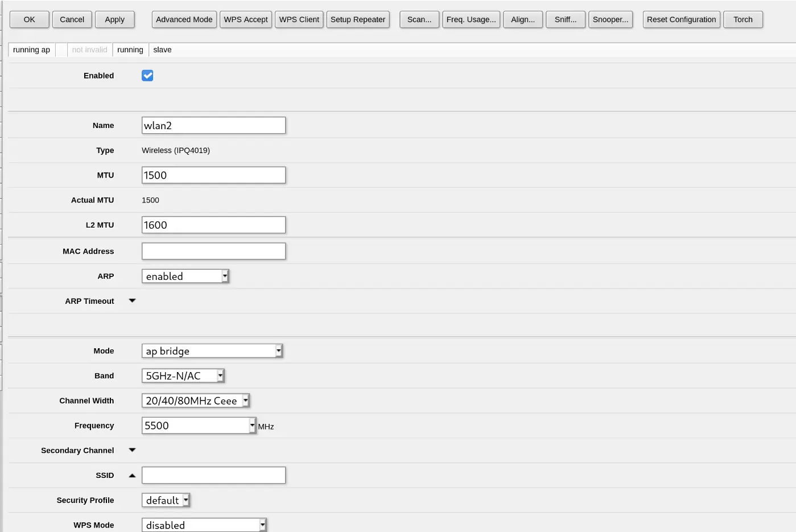Viewport: 796px width, 532px height.
Task: Click the Actual MTU value 1500
Action: [150, 200]
